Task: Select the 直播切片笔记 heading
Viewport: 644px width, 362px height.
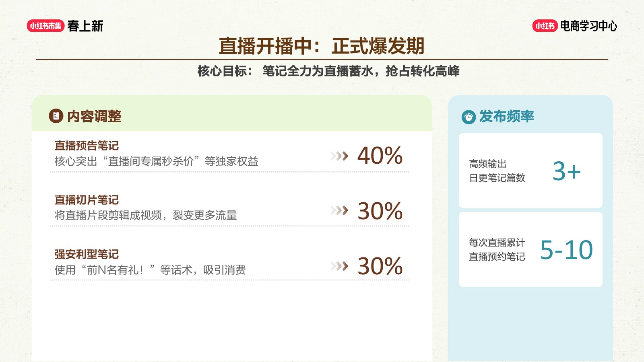Action: [x=87, y=200]
